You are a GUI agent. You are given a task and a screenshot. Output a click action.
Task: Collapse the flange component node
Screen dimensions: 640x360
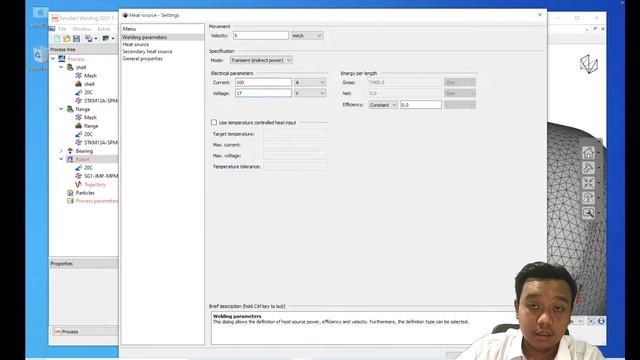tap(61, 109)
